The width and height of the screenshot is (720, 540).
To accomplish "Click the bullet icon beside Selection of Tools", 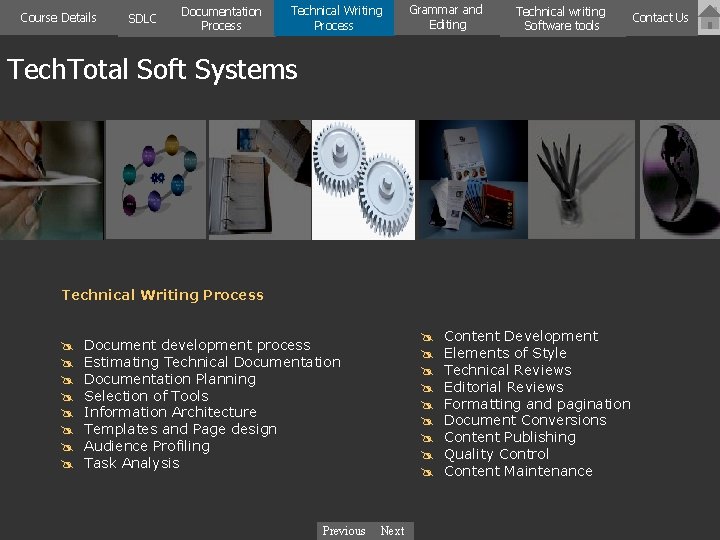I will coord(67,397).
